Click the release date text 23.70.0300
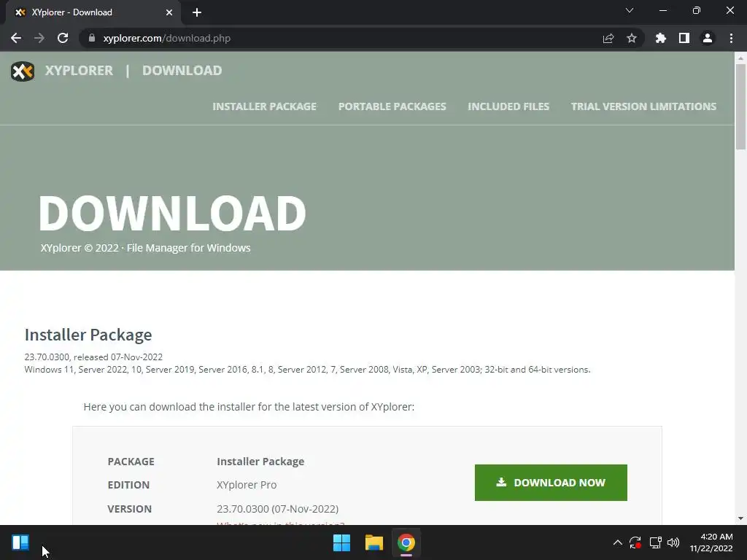Screen dimensions: 747x560 point(93,357)
